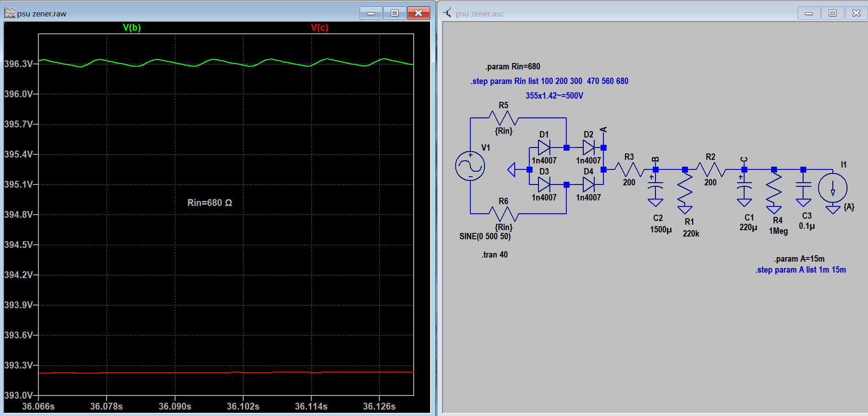Click the V(b) trace label in the plot
This screenshot has width=868, height=416.
132,27
